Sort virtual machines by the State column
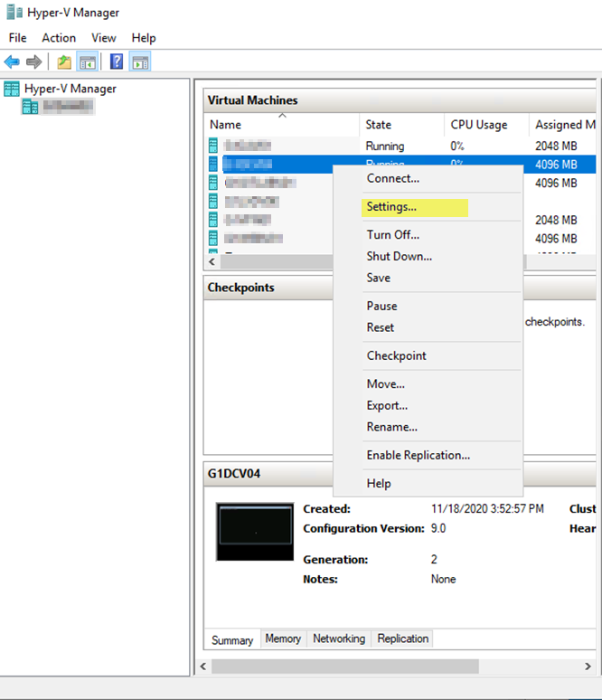 tap(402, 125)
